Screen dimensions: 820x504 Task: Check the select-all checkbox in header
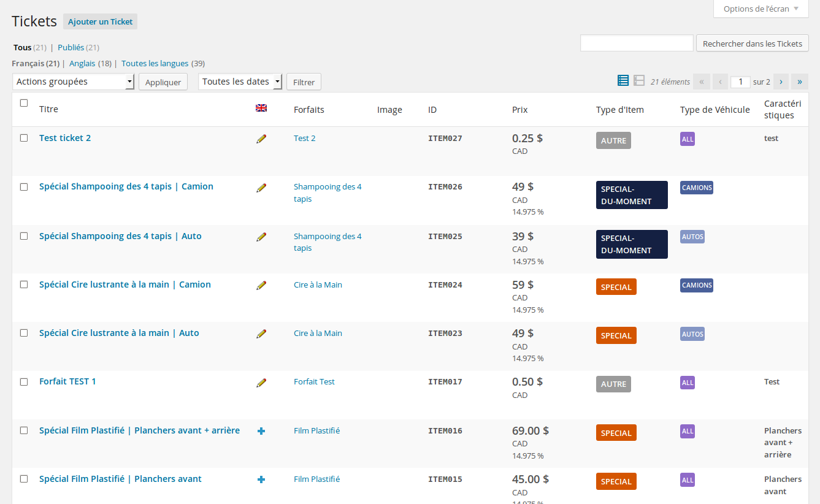(x=24, y=103)
